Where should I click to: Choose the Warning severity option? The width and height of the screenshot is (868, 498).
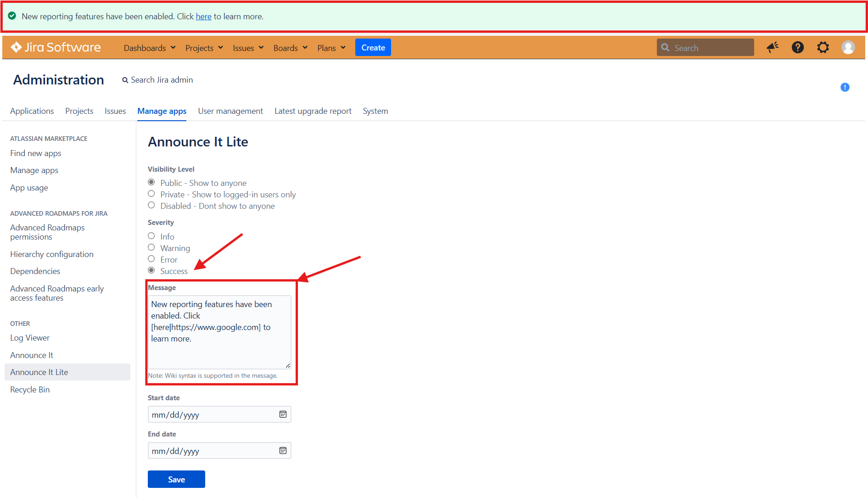[x=151, y=248]
